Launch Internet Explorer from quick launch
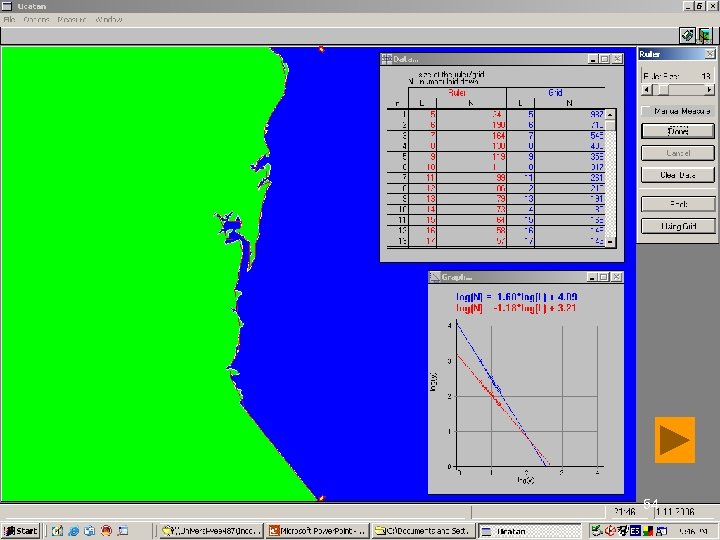720x540 pixels. tap(73, 531)
